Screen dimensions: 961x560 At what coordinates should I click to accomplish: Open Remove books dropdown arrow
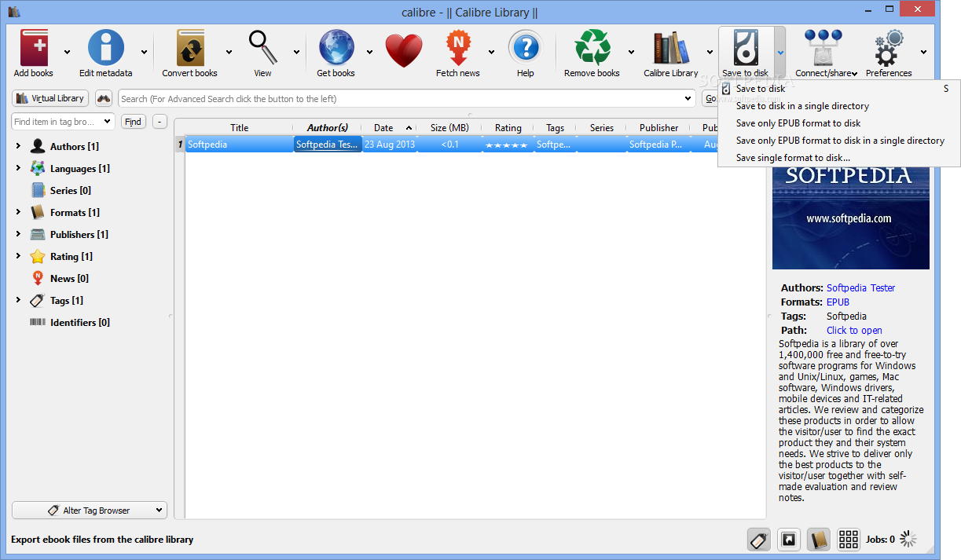(631, 53)
